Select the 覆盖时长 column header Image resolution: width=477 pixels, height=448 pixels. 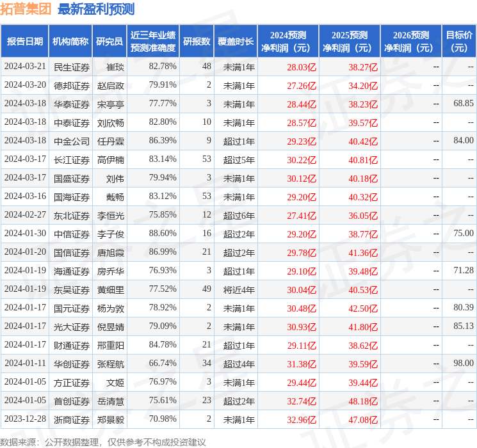click(236, 42)
